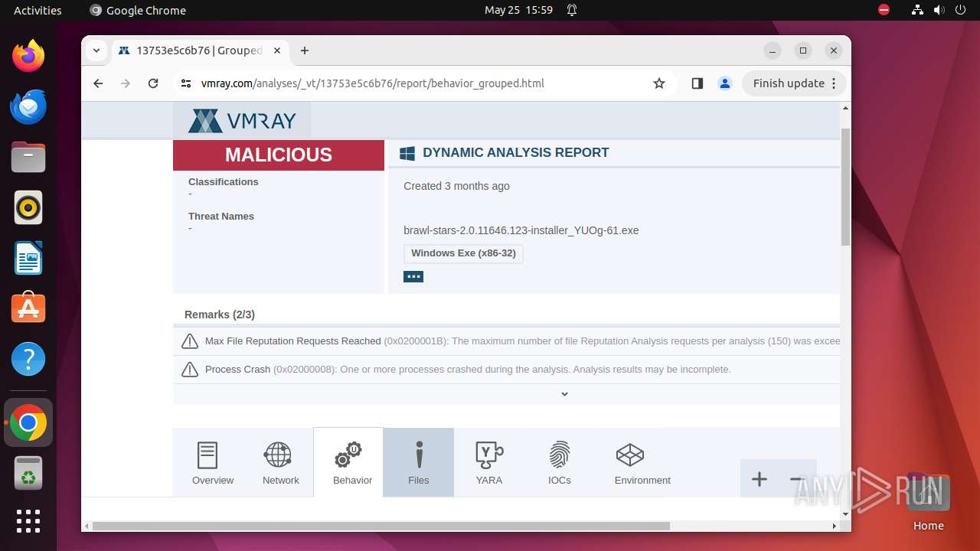980x551 pixels.
Task: Expand the remarks list chevron
Action: 564,394
